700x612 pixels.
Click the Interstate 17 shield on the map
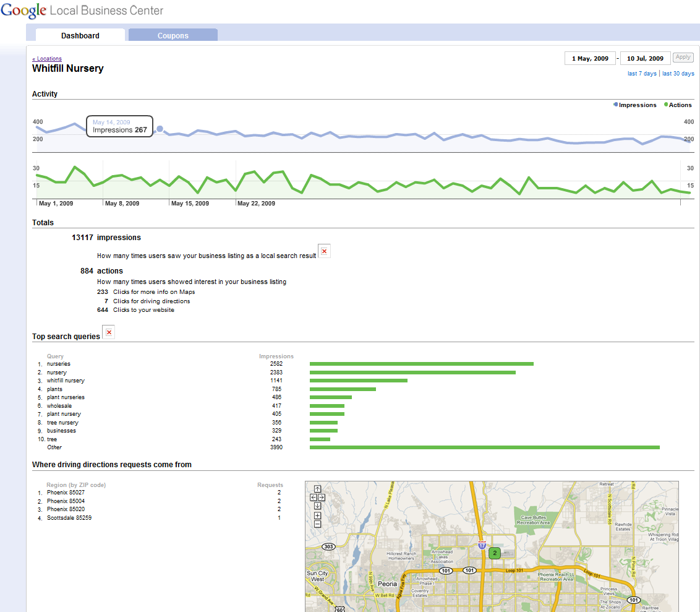(482, 545)
